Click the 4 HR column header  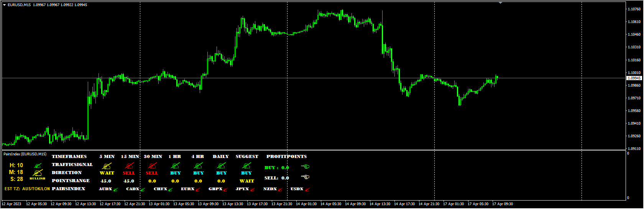coord(197,156)
